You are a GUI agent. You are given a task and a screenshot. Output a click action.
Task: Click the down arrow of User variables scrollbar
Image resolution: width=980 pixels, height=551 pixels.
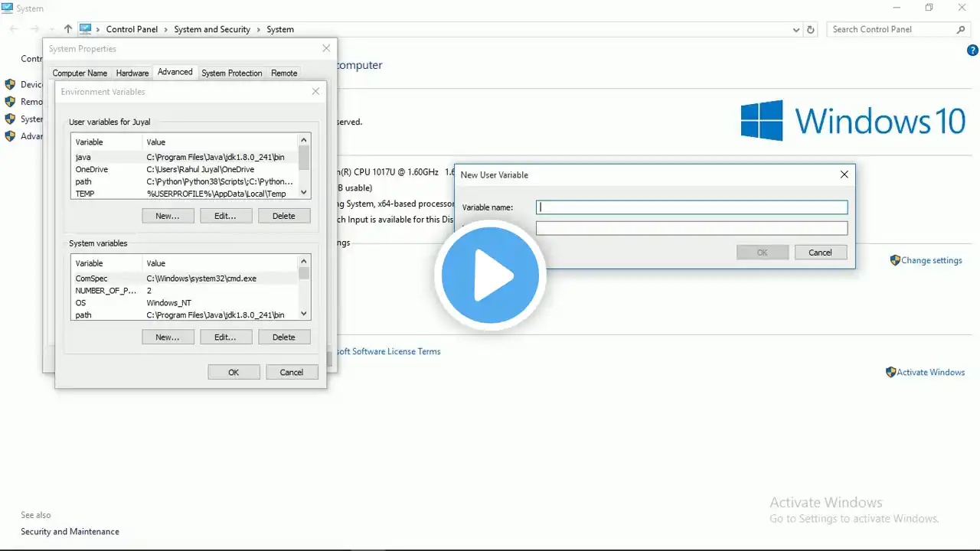coord(304,192)
